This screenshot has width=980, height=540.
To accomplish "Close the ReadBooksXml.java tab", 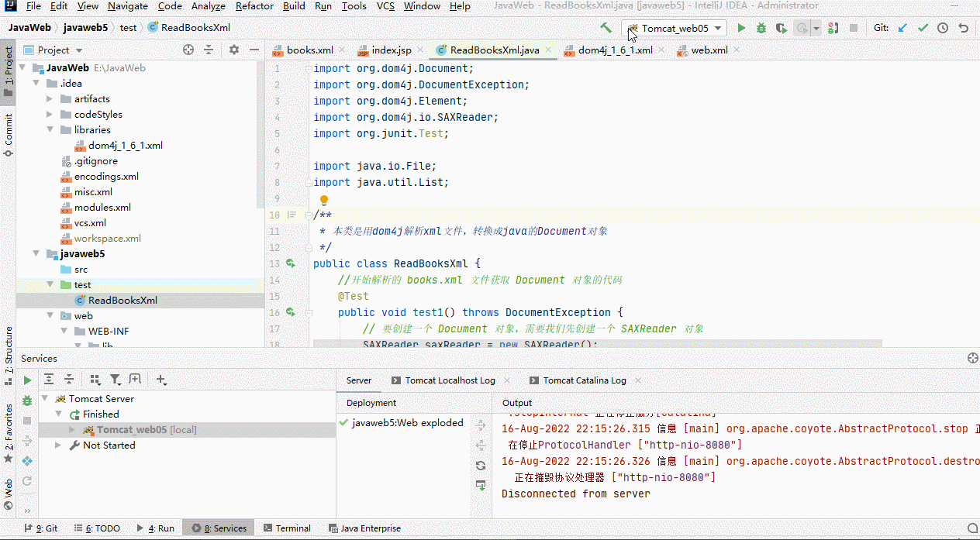I will (x=547, y=50).
